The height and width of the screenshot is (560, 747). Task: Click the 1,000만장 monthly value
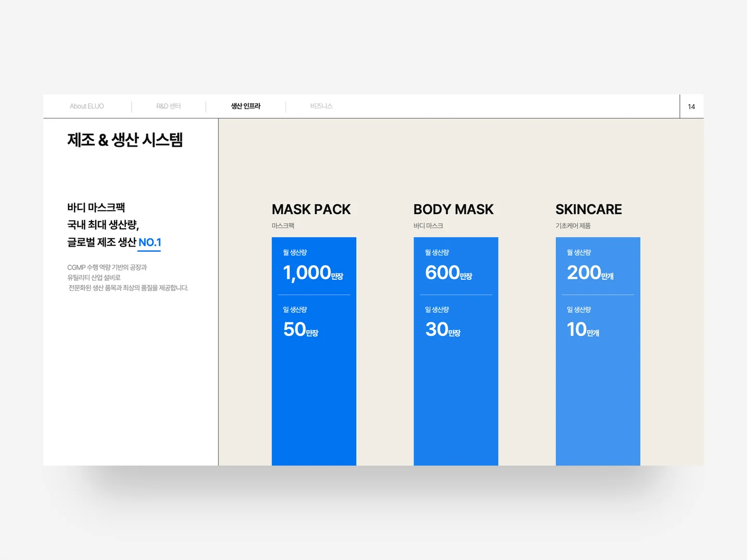coord(313,273)
